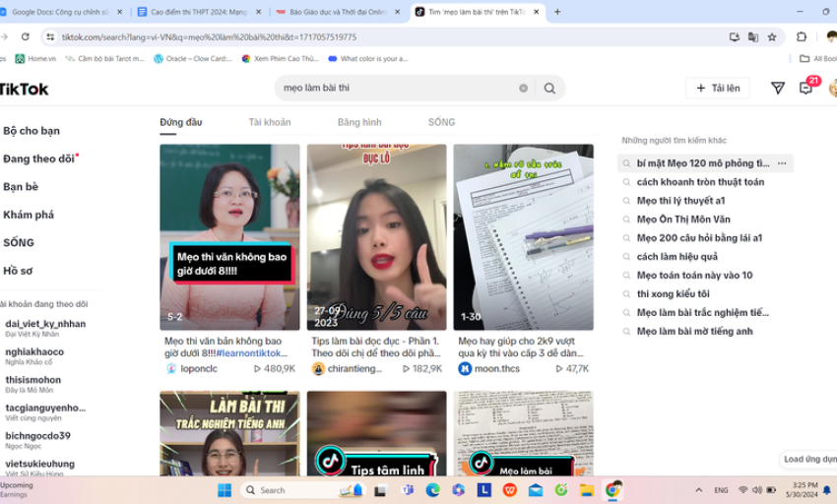Viewport: 837px width, 504px height.
Task: Play the Tips làm bài đọc đục lỗ video
Action: click(x=376, y=237)
